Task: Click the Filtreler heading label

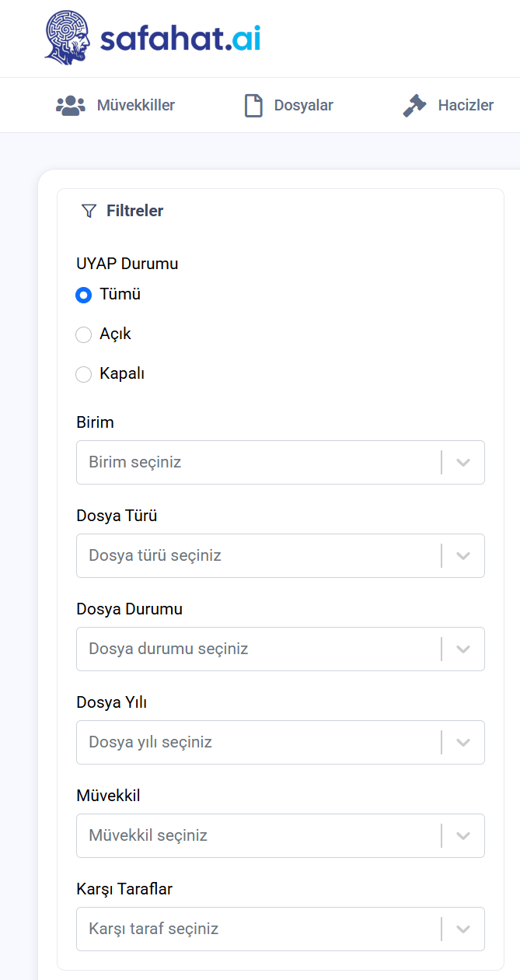Action: point(134,211)
